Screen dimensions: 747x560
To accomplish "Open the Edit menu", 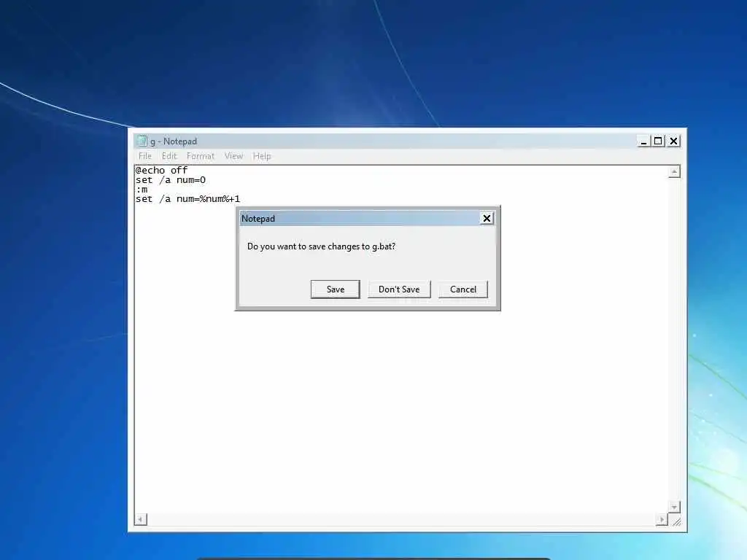I will 169,156.
